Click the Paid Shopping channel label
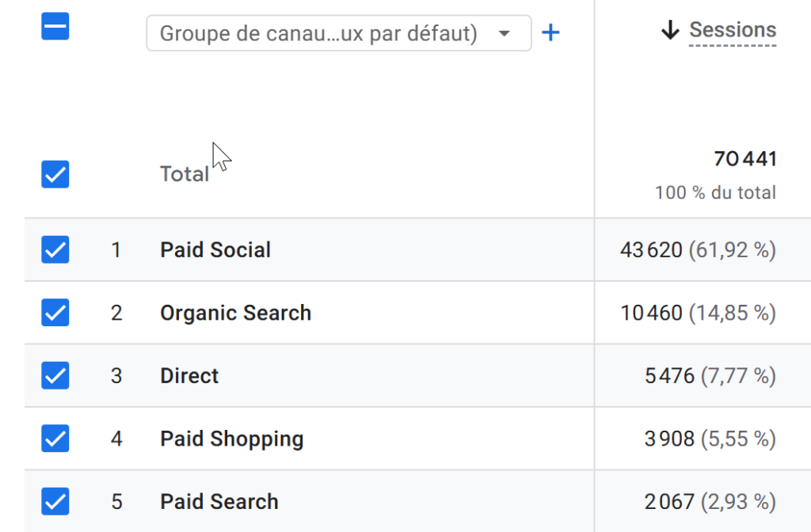This screenshot has height=532, width=811. [x=231, y=438]
